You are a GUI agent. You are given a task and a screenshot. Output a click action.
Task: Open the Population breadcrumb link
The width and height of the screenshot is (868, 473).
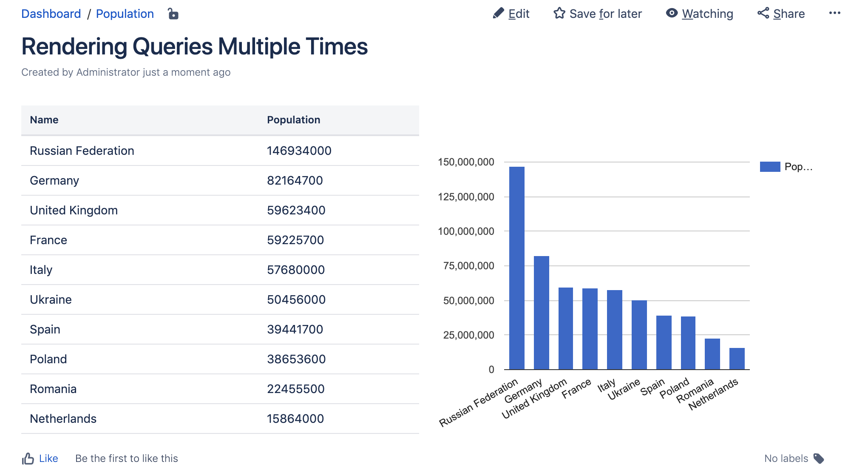coord(125,14)
